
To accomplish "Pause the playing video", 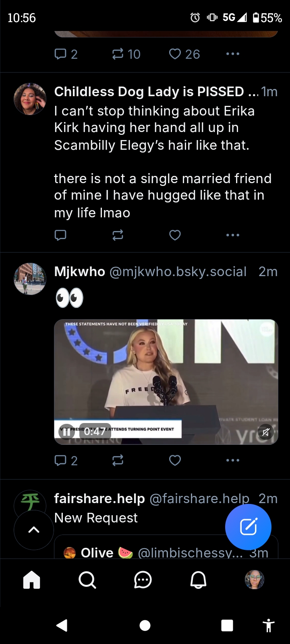I will pyautogui.click(x=67, y=432).
